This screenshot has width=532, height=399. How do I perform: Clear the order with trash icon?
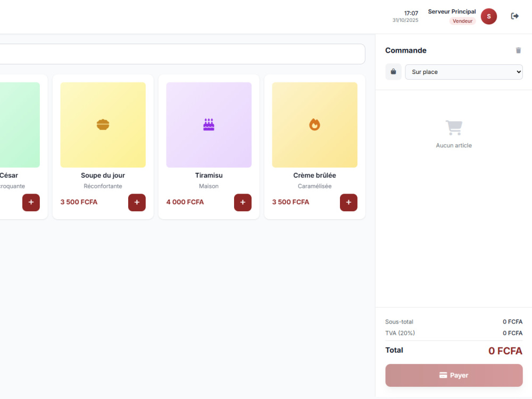pyautogui.click(x=518, y=50)
